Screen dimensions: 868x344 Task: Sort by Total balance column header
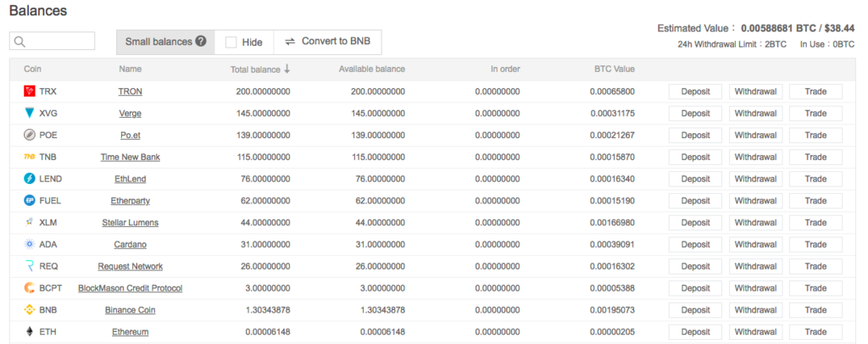[260, 69]
